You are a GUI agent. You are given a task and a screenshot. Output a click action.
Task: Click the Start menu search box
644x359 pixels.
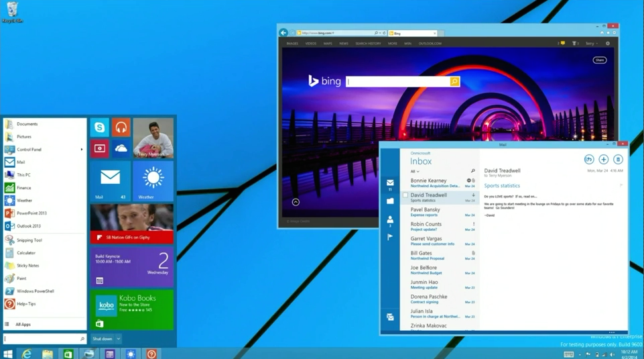click(45, 339)
